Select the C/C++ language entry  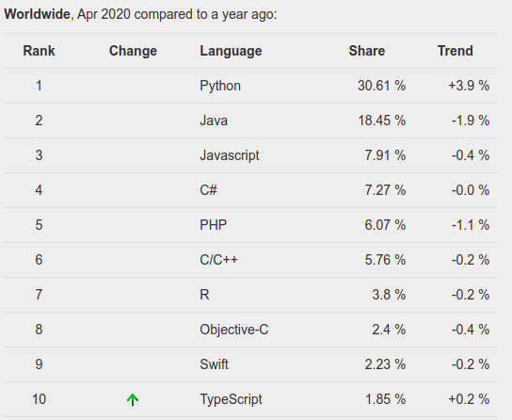coord(218,260)
